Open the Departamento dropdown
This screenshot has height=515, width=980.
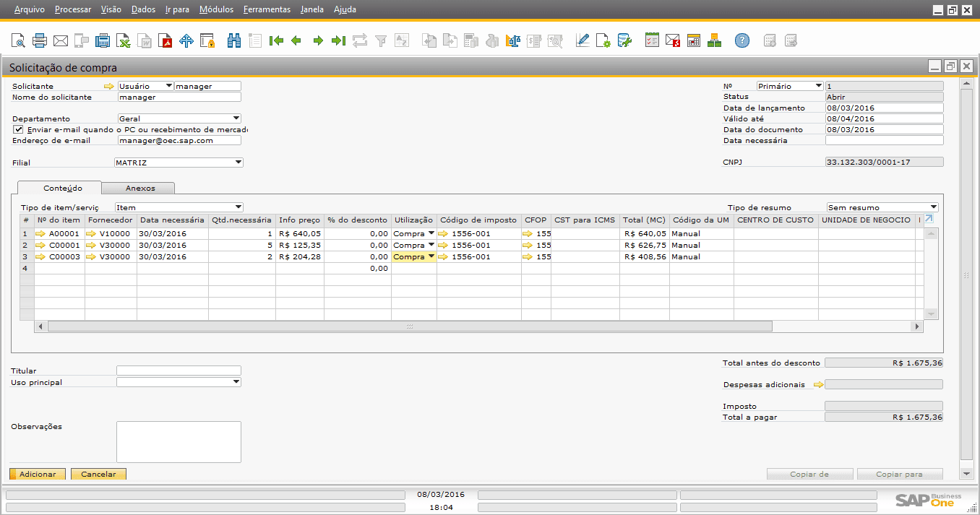click(236, 118)
